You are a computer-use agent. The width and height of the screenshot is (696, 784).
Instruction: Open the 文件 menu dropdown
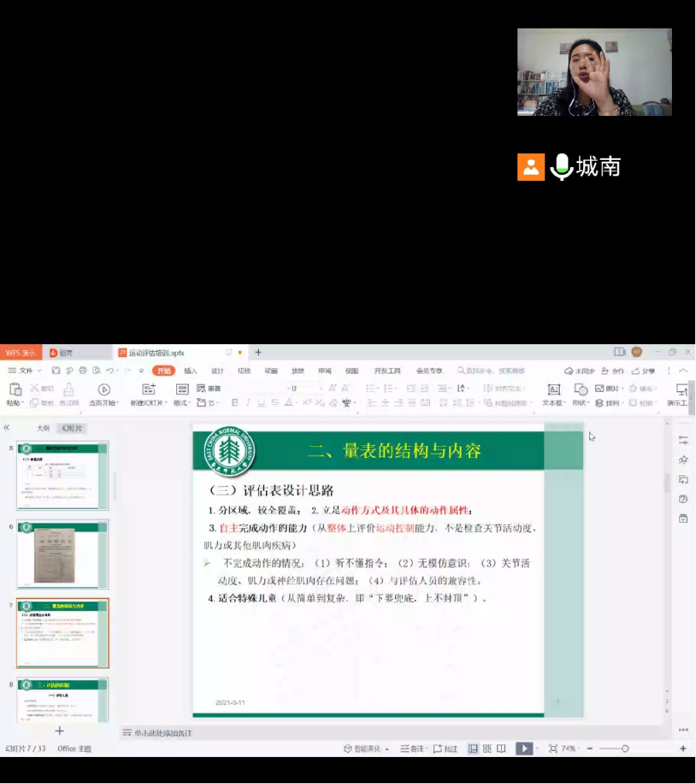pos(24,371)
